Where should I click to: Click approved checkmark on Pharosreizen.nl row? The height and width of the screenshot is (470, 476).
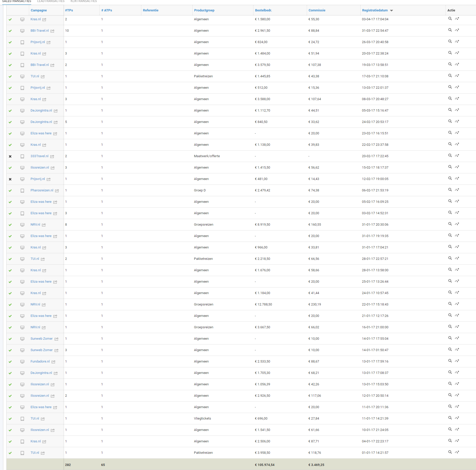[x=10, y=191]
